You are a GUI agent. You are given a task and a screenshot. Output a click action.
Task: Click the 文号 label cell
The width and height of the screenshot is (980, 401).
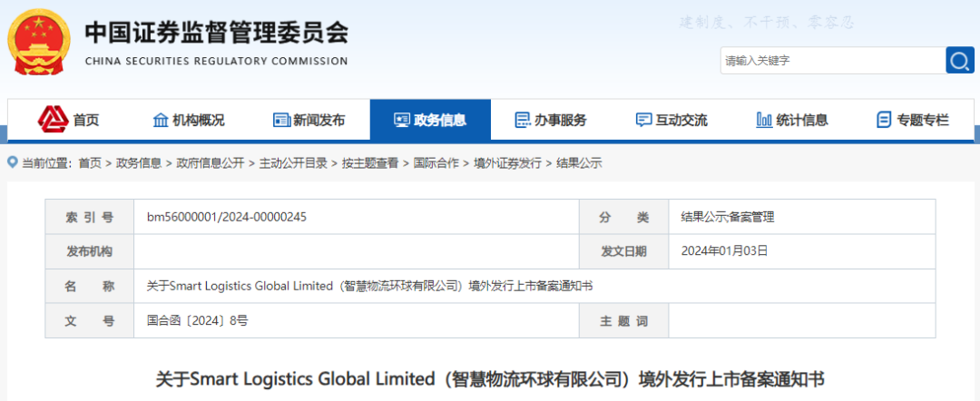click(x=89, y=321)
